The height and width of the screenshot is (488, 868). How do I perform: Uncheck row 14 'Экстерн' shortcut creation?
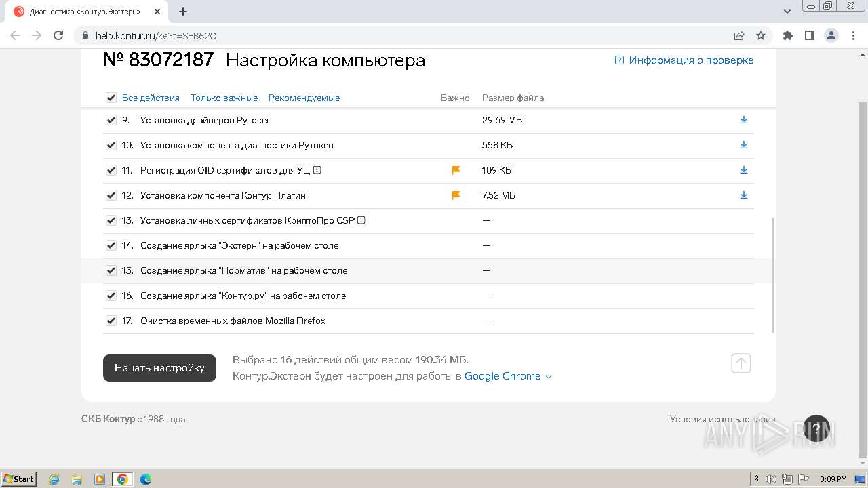[x=111, y=245]
